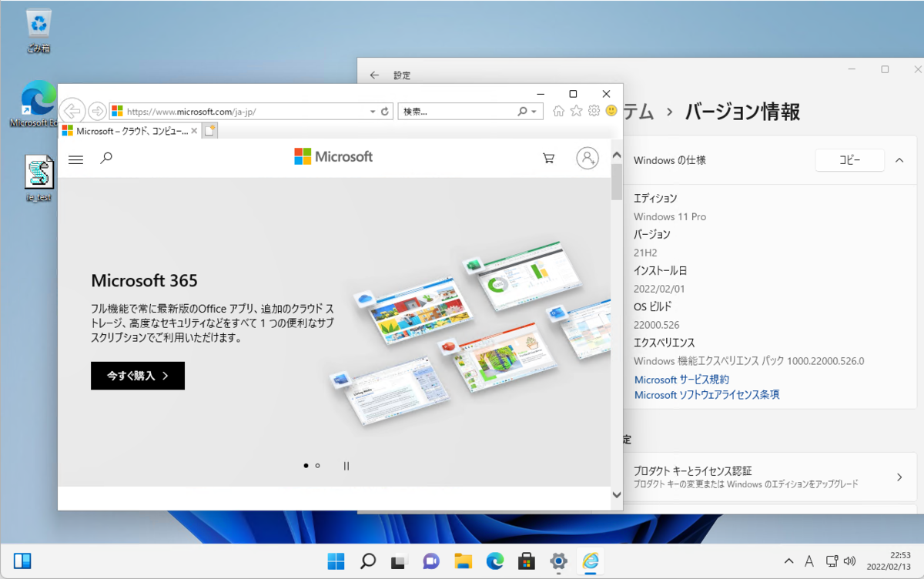924x579 pixels.
Task: Open taskbar Search
Action: [x=368, y=561]
